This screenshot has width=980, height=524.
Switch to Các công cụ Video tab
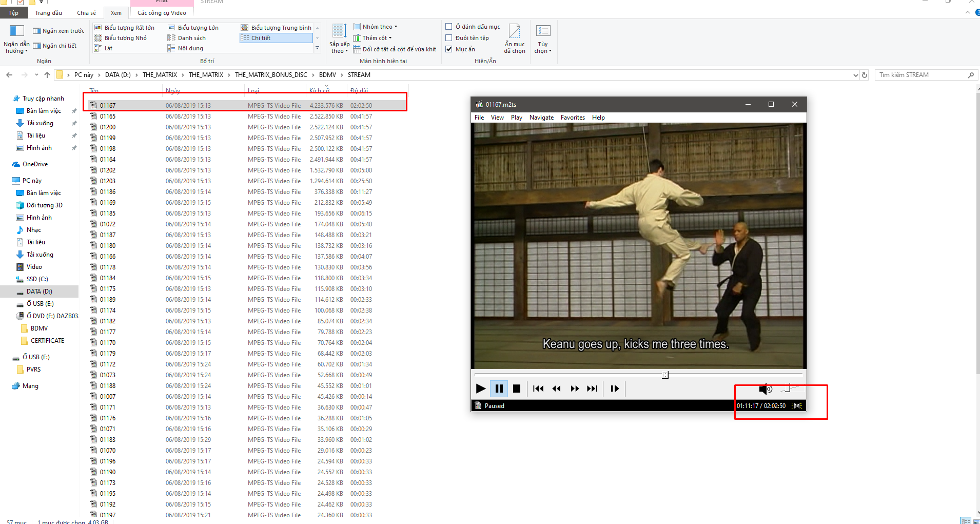coord(162,13)
